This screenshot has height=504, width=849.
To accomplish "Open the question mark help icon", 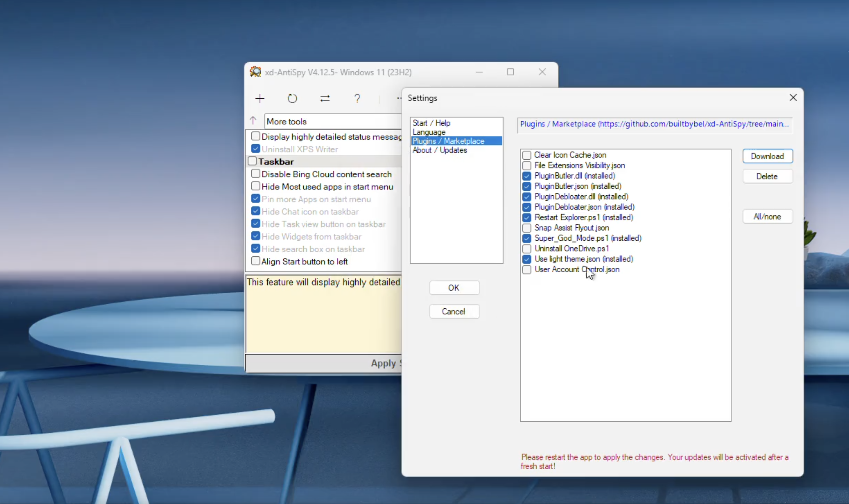I will [x=357, y=99].
